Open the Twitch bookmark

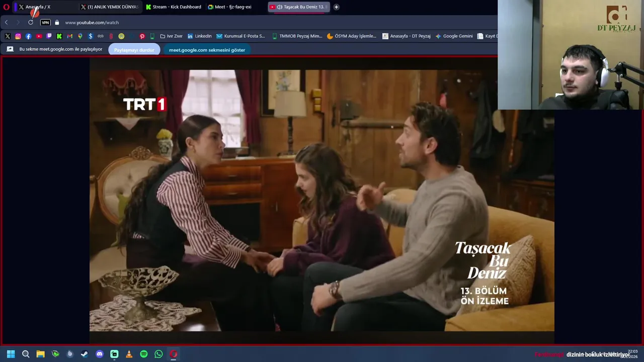coord(49,36)
